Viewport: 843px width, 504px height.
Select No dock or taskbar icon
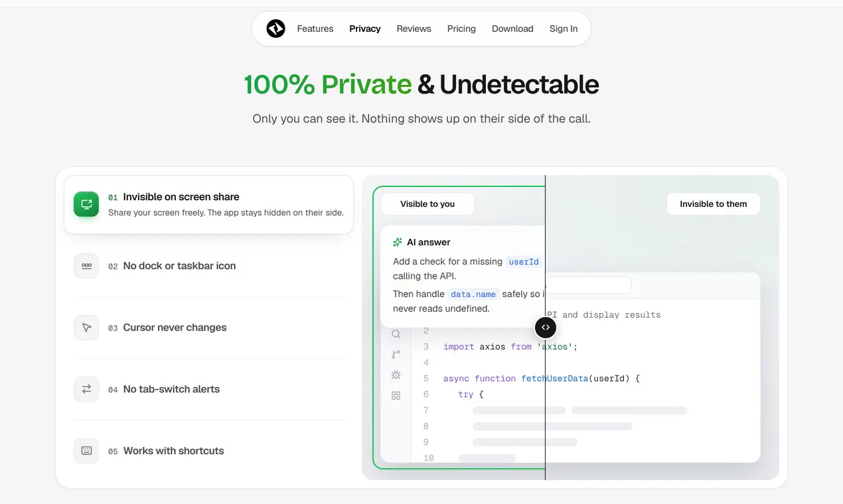[x=208, y=266]
